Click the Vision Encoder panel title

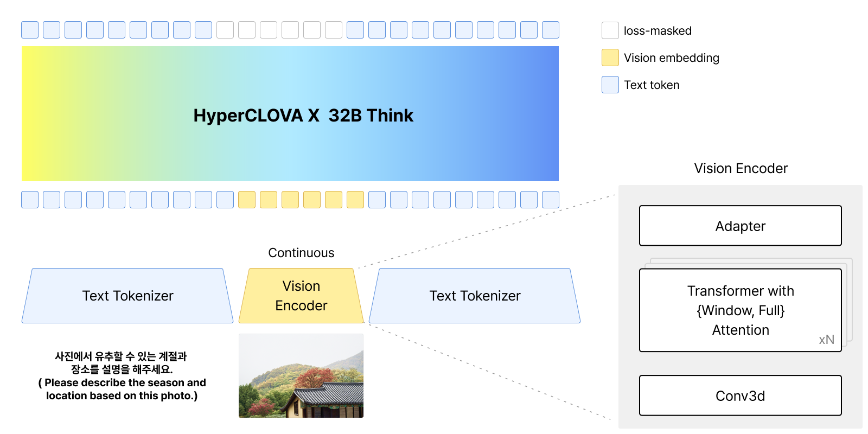click(741, 168)
